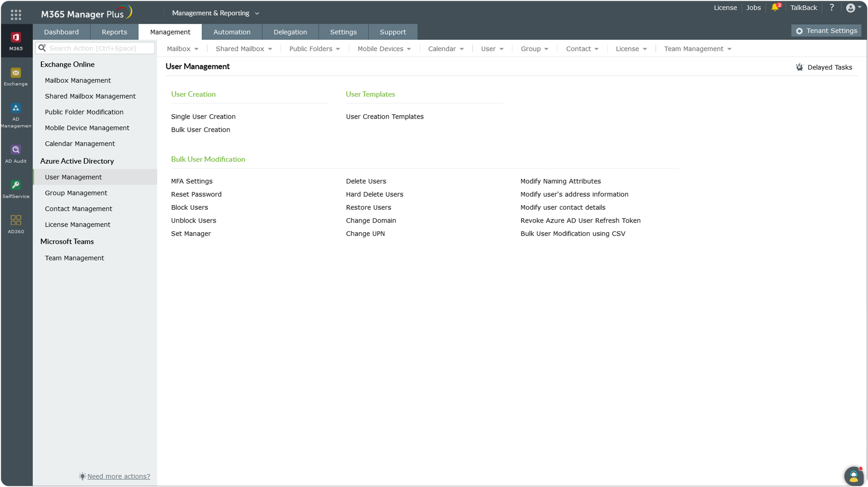Image resolution: width=868 pixels, height=487 pixels.
Task: Select Bulk User Creation
Action: tap(200, 129)
